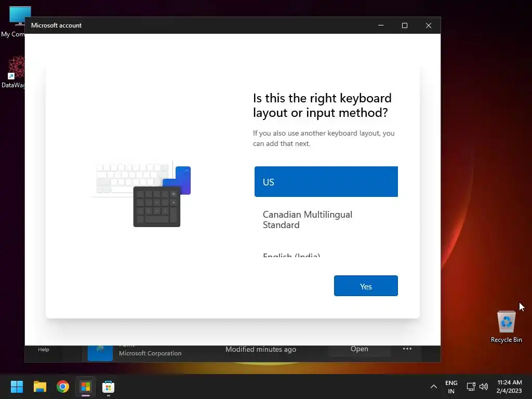Select DataWag desktop shortcut
The height and width of the screenshot is (399, 532).
(x=13, y=72)
